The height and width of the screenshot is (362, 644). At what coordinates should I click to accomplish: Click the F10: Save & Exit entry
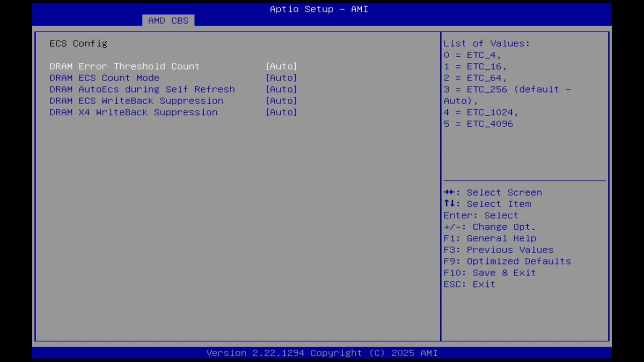click(489, 273)
